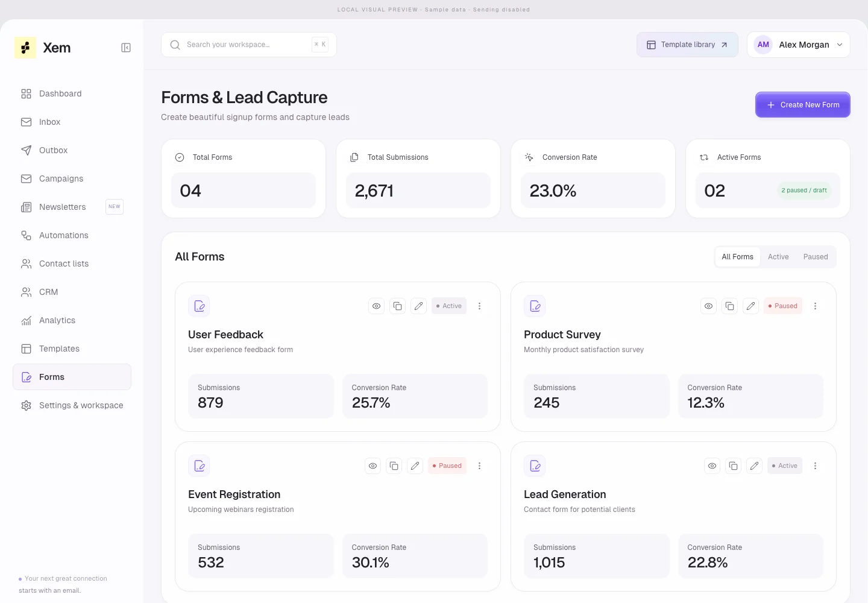
Task: Preview User Feedback form with eye icon
Action: (x=377, y=306)
